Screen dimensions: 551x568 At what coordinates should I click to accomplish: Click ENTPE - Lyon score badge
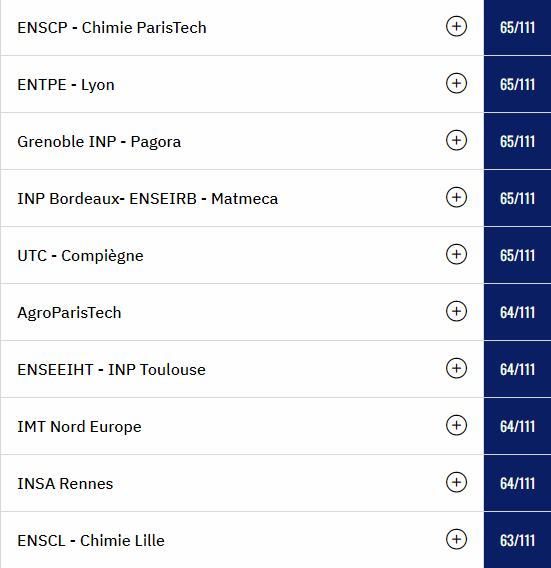(517, 84)
